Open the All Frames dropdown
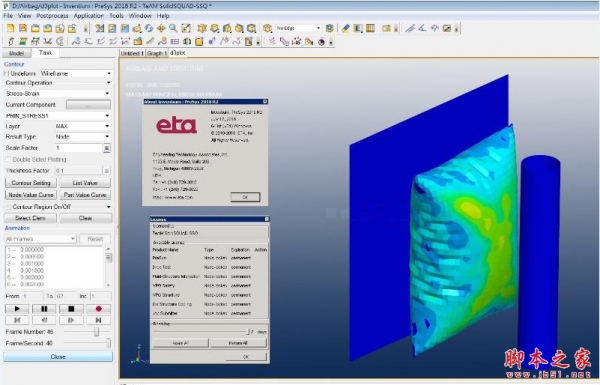The image size is (600, 385). (40, 239)
